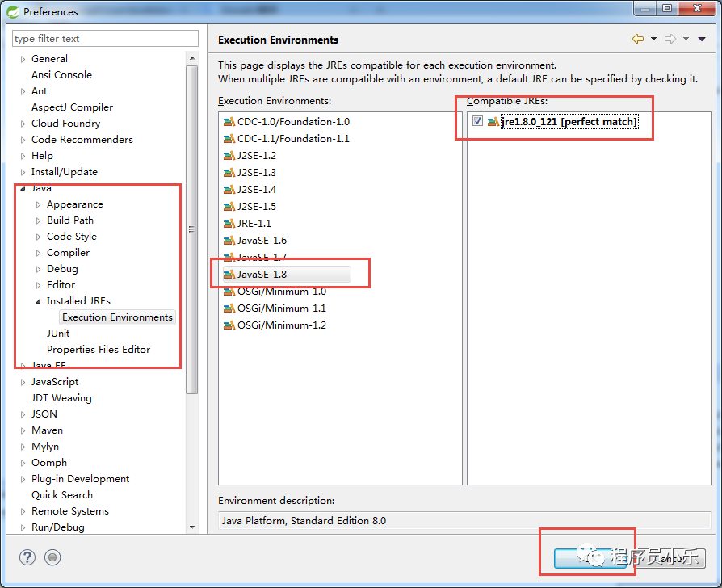The image size is (722, 588).
Task: Click the forward navigation arrow icon
Action: (x=670, y=39)
